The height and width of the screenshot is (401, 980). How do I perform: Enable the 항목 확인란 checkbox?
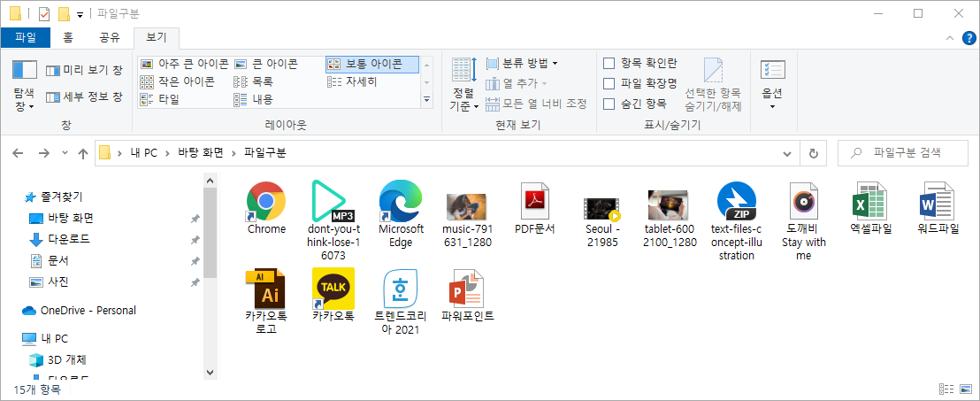click(609, 63)
